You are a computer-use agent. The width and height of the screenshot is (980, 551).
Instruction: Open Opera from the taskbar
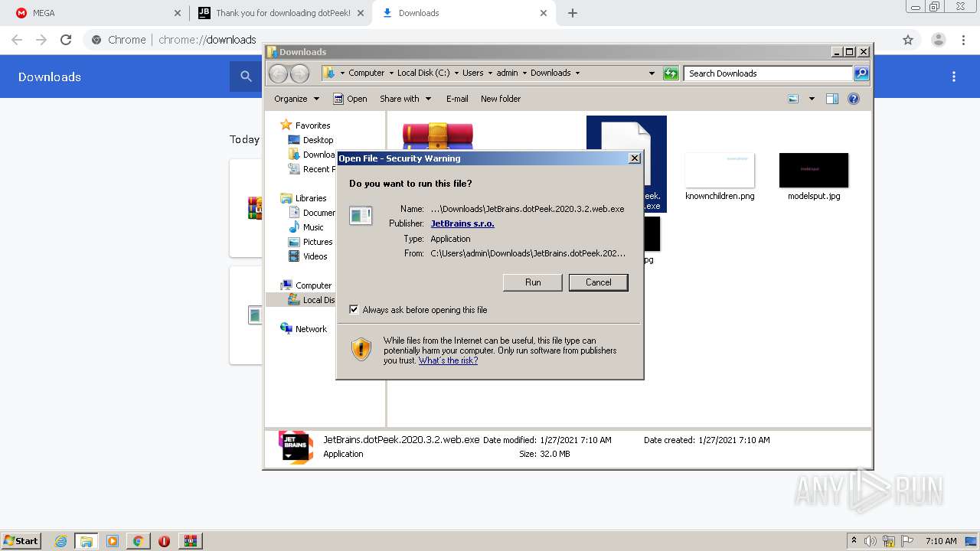click(x=164, y=541)
